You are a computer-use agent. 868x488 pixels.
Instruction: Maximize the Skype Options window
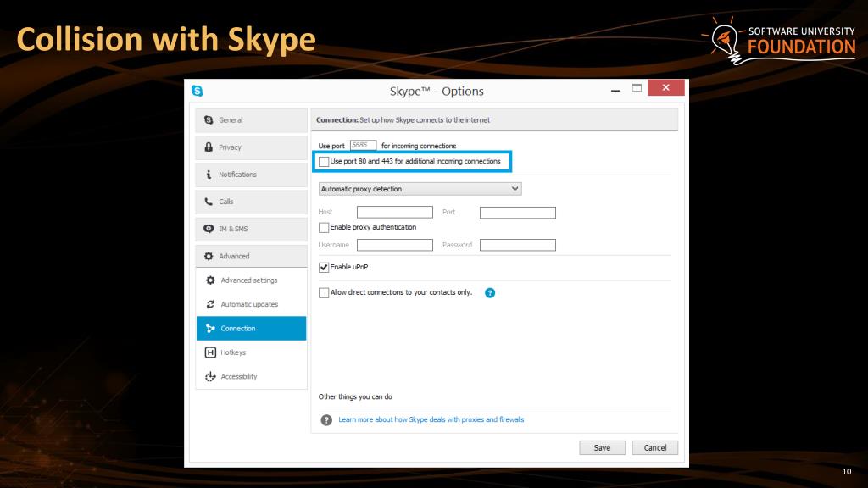pos(637,88)
